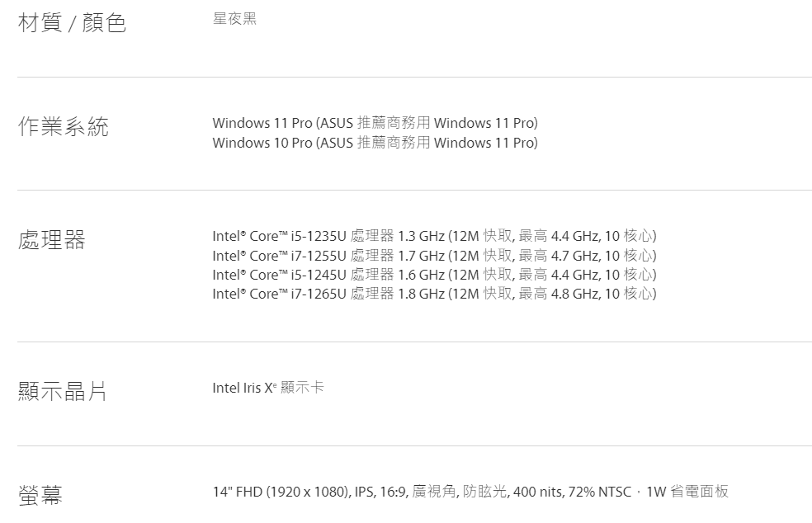Viewport: 812px width, 523px height.
Task: Select the Core i7-1265U processor line
Action: pyautogui.click(x=435, y=294)
